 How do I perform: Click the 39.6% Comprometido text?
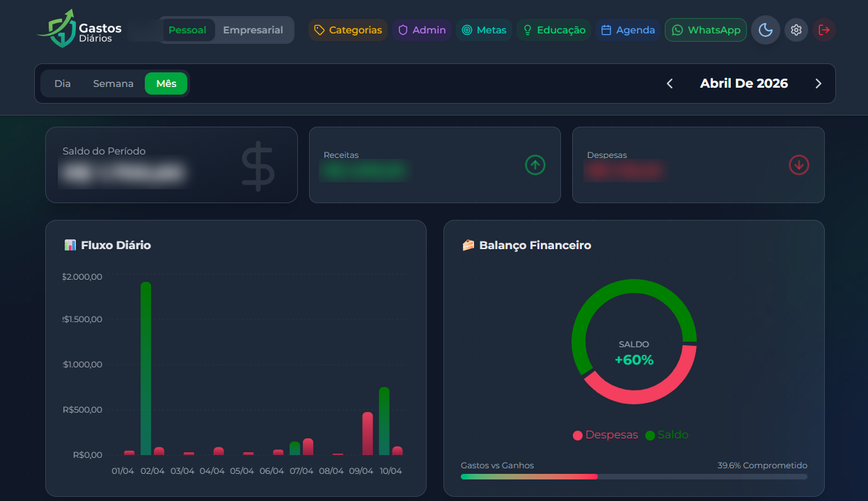(762, 466)
